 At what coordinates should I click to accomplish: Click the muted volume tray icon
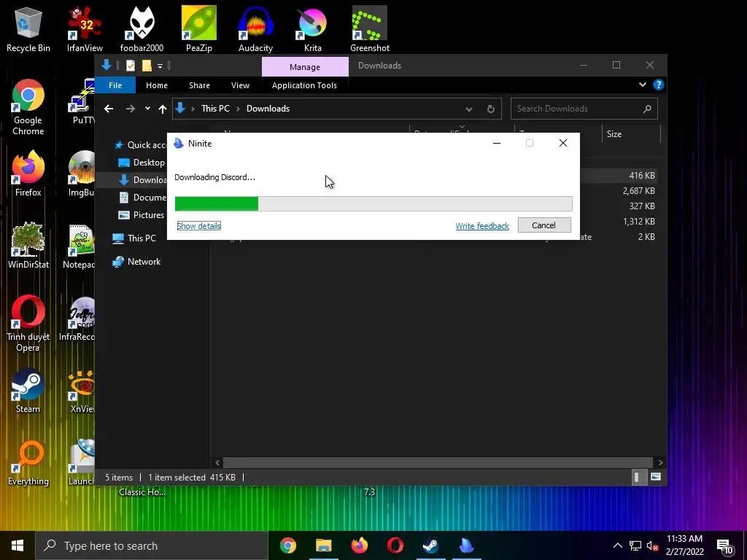(653, 546)
